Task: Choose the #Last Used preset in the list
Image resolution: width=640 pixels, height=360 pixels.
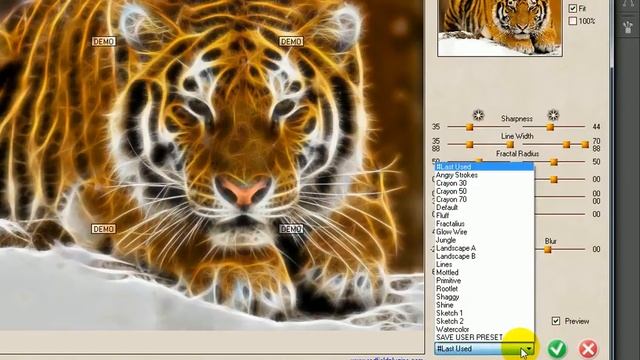Action: click(484, 167)
